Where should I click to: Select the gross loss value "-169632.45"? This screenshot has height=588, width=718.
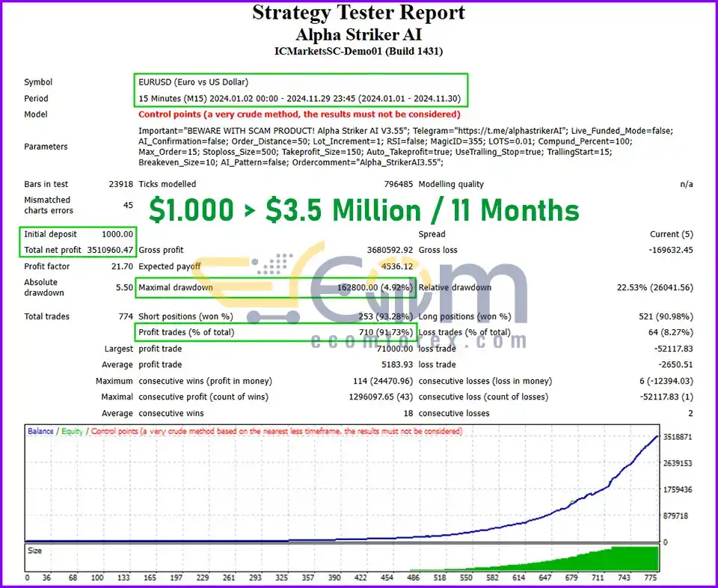pyautogui.click(x=669, y=250)
